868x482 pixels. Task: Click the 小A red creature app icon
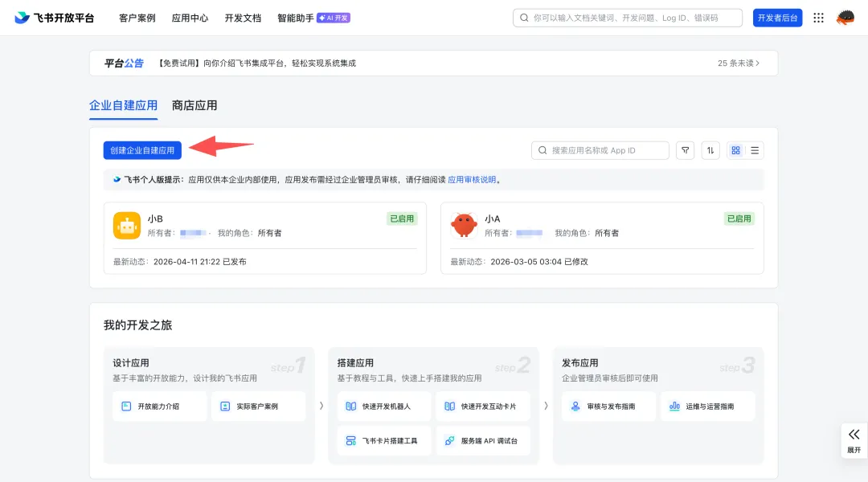pos(464,225)
